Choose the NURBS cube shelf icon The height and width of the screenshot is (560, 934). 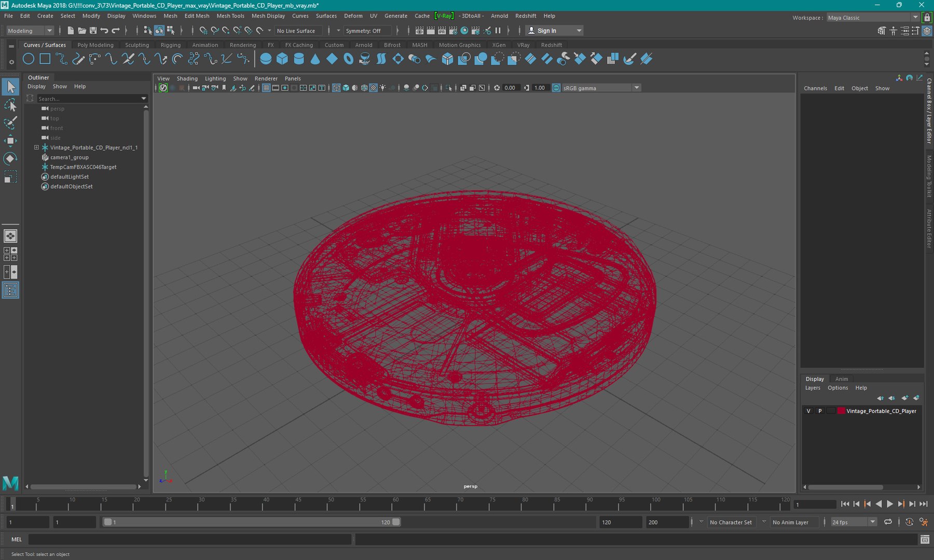282,59
